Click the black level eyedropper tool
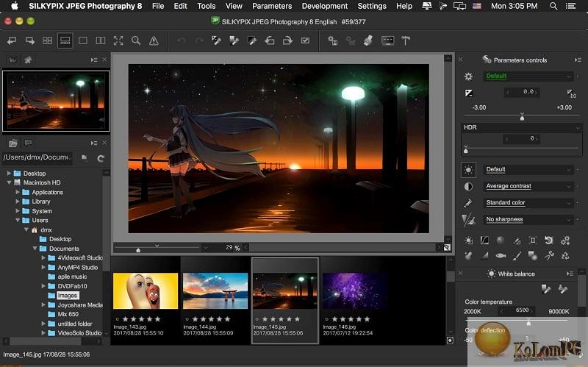This screenshot has width=588, height=367. pyautogui.click(x=251, y=40)
